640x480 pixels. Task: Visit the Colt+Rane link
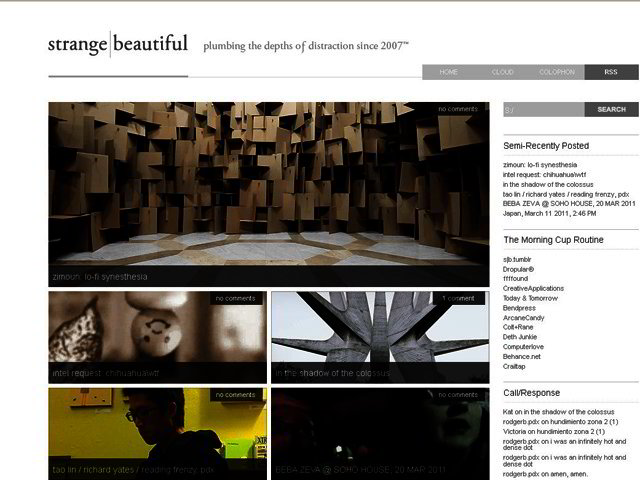pyautogui.click(x=518, y=327)
